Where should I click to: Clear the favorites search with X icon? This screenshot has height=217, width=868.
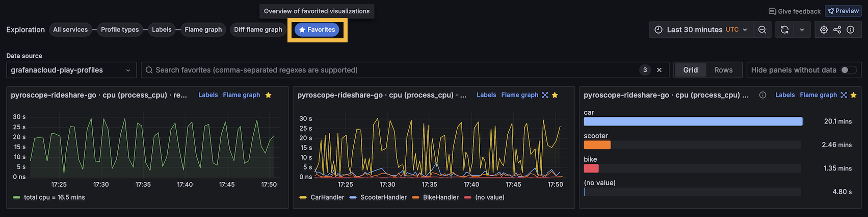659,70
